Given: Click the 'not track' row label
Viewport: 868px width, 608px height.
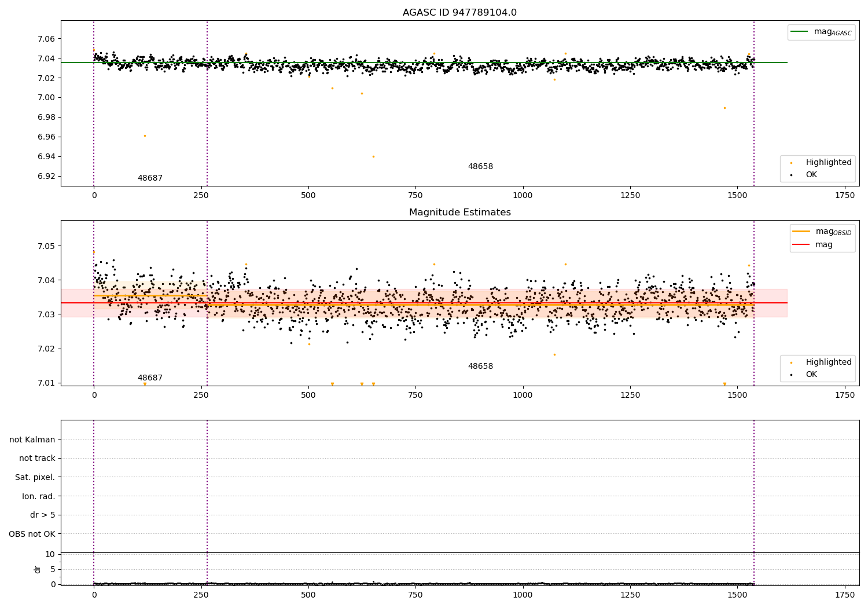Looking at the screenshot, I should (x=37, y=459).
